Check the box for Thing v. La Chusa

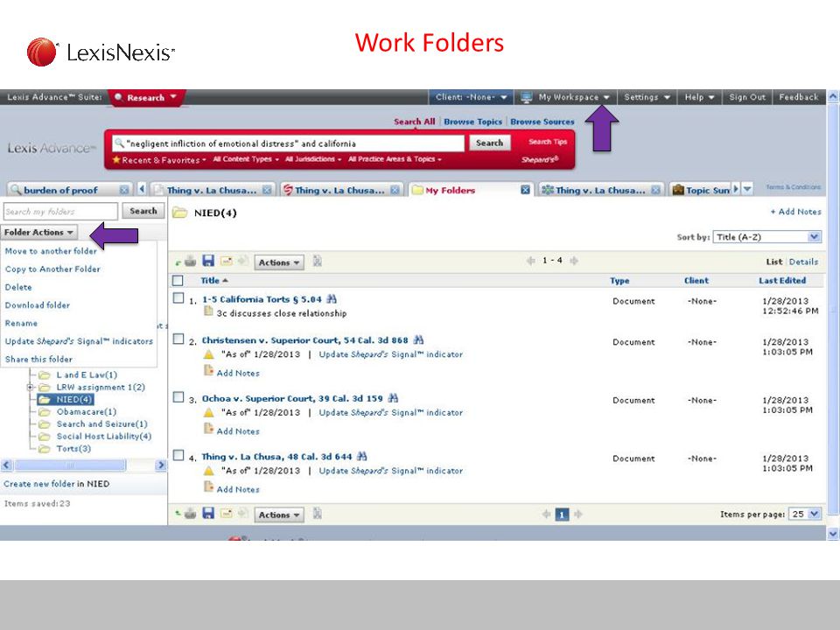178,456
